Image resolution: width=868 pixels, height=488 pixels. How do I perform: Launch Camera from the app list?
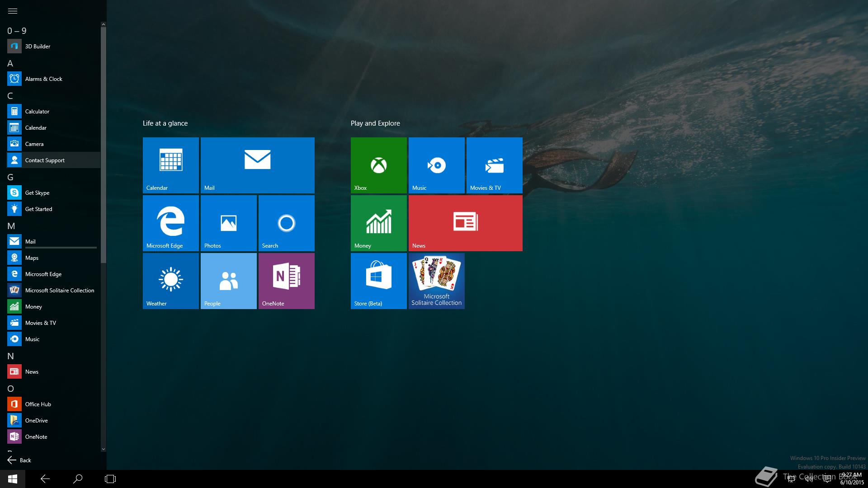pos(53,144)
